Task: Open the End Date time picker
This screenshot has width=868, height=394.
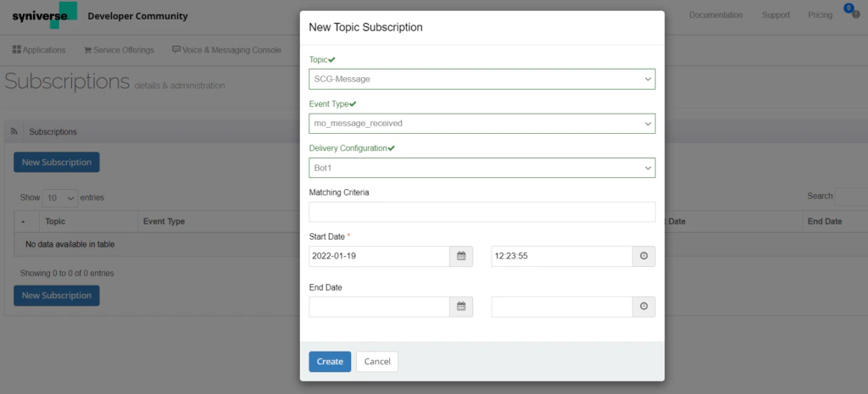Action: tap(643, 307)
